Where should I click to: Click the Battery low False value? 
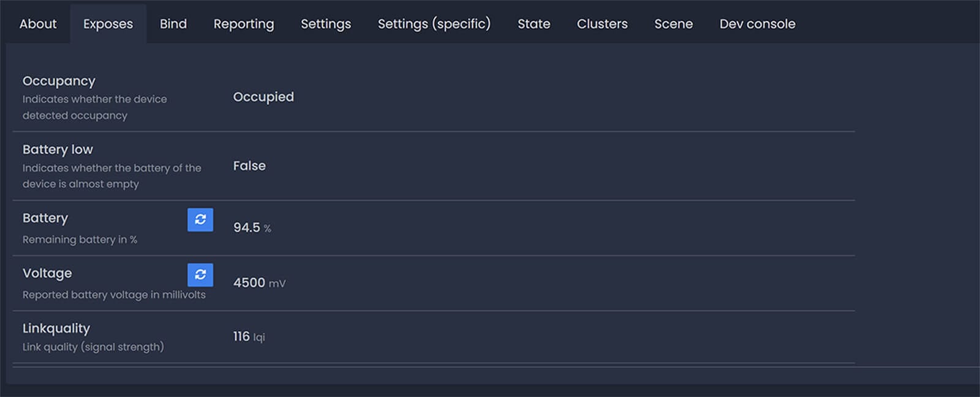tap(249, 165)
